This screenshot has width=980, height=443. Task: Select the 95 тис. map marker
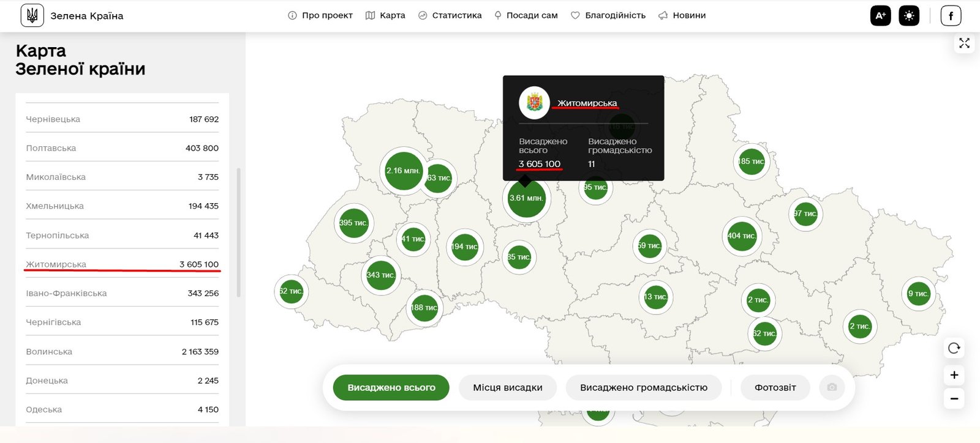click(x=595, y=187)
